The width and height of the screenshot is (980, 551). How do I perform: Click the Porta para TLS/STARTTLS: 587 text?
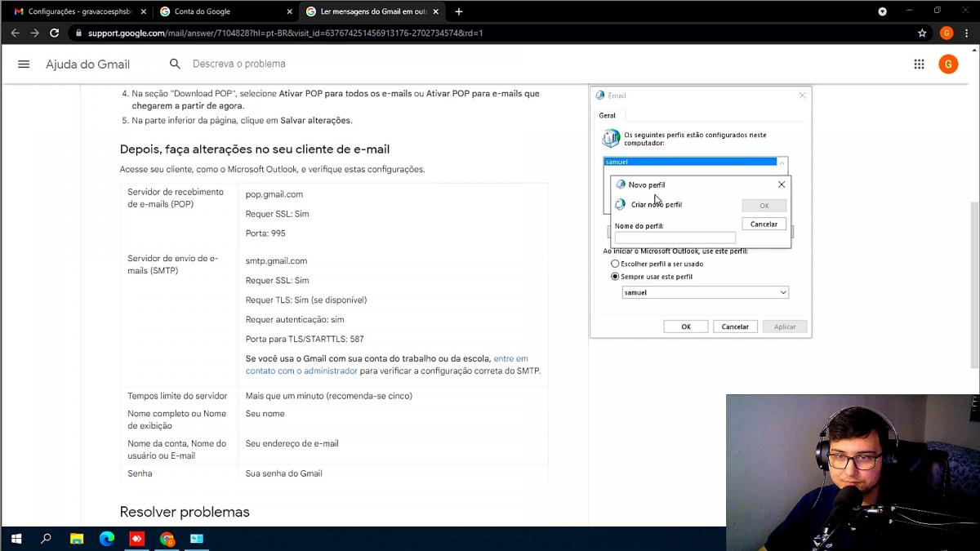click(x=305, y=339)
